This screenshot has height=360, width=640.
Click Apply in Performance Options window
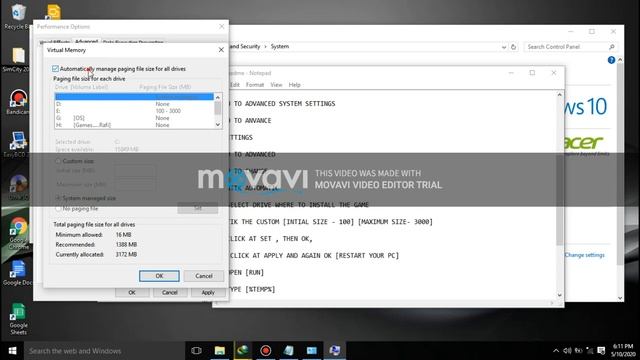[208, 293]
